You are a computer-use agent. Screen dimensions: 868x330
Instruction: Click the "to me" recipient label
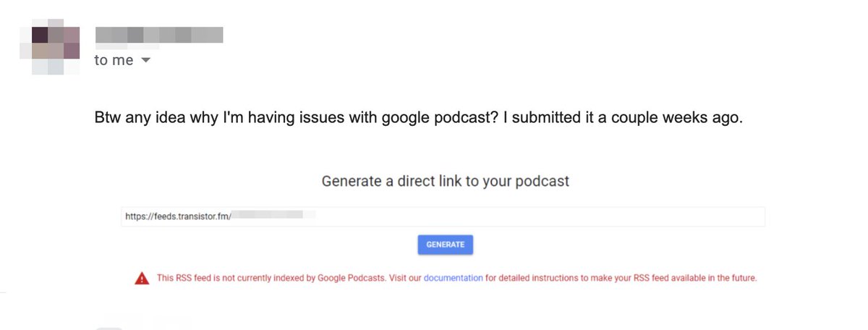click(x=114, y=61)
